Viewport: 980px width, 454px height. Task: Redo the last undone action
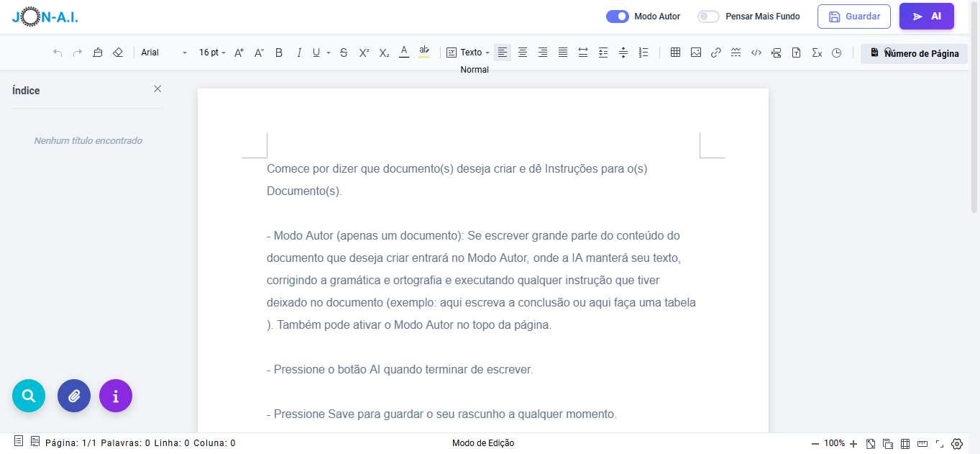click(78, 53)
